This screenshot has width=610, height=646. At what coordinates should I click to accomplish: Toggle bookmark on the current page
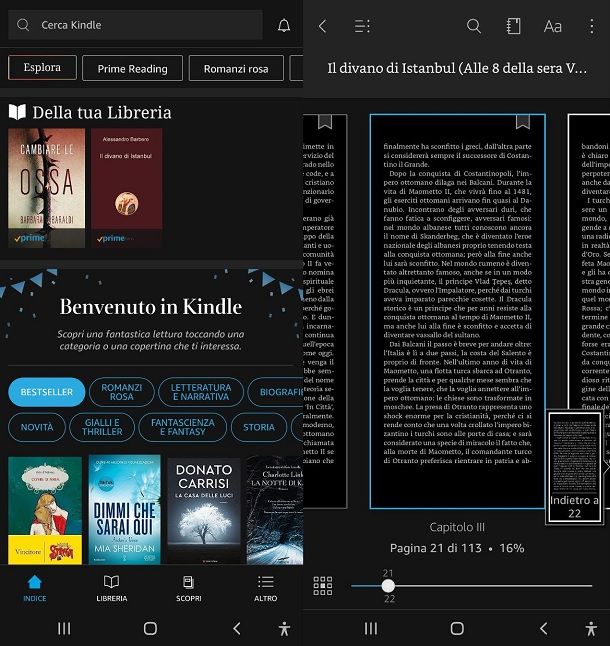[523, 122]
